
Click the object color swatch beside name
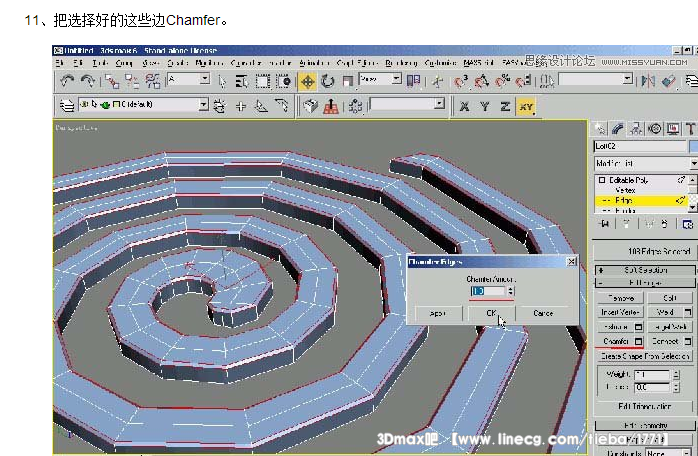[693, 146]
